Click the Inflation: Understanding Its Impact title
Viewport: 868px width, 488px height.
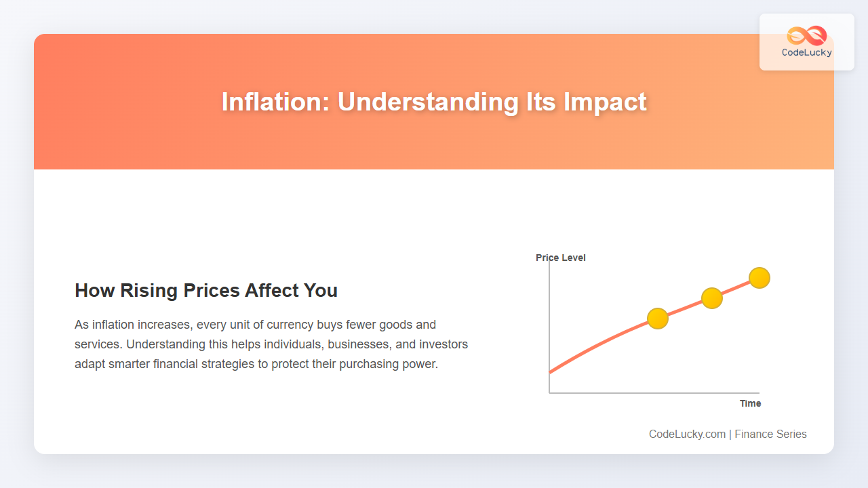(434, 102)
